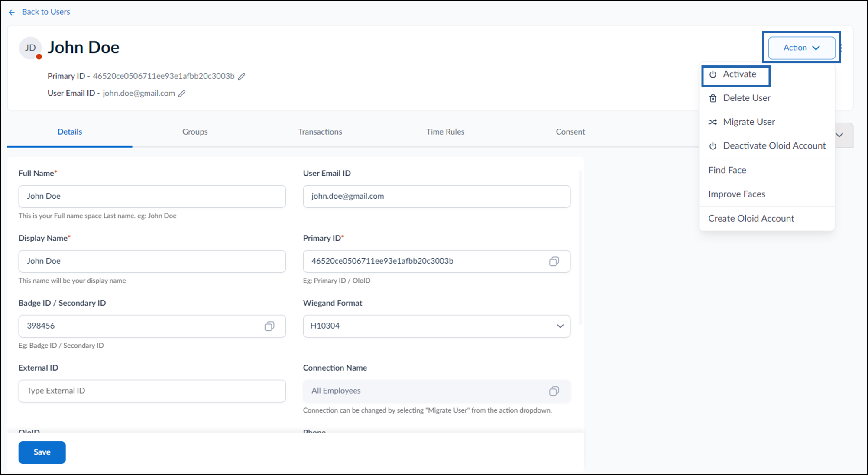Open the Consent tab
This screenshot has height=475, width=868.
click(570, 132)
